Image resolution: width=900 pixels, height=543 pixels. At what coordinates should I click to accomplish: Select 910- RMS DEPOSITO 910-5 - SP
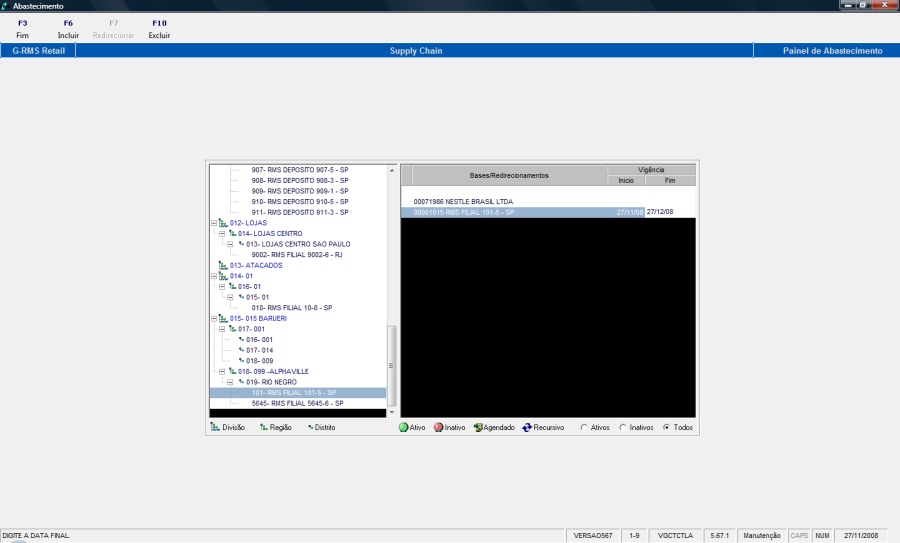click(x=300, y=201)
